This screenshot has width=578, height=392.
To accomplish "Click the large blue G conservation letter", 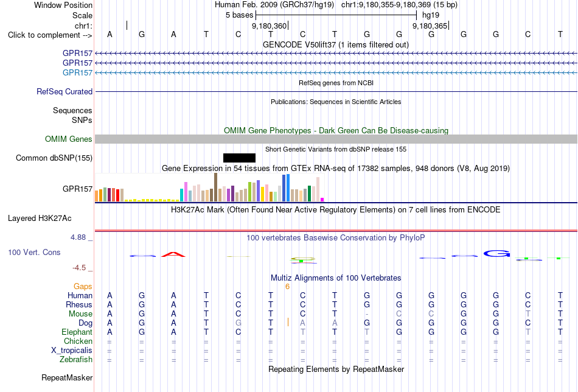I will [496, 253].
